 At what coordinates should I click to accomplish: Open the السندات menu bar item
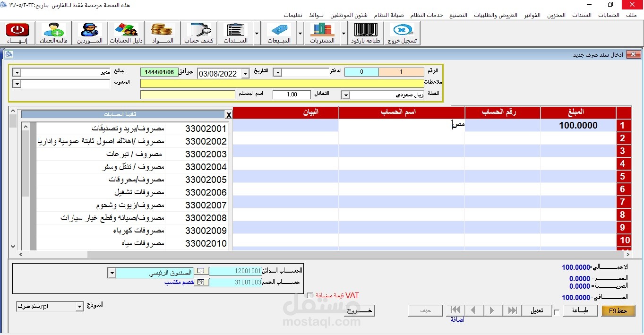tap(582, 15)
